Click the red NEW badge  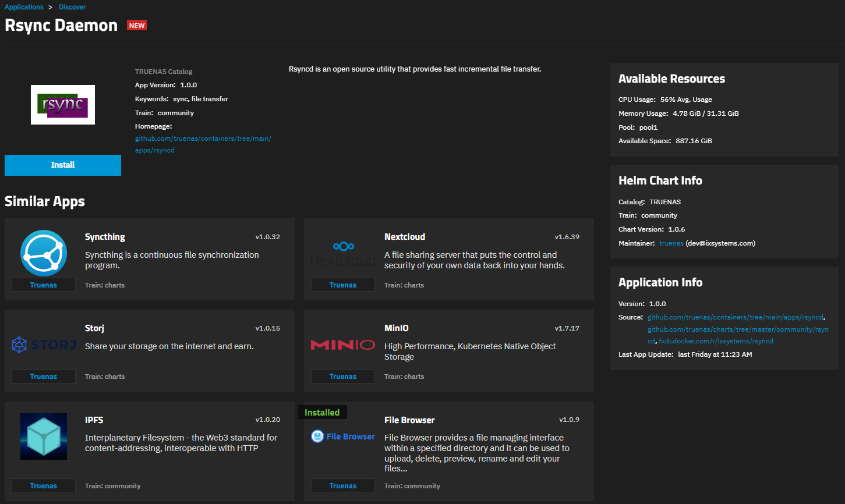click(x=137, y=26)
